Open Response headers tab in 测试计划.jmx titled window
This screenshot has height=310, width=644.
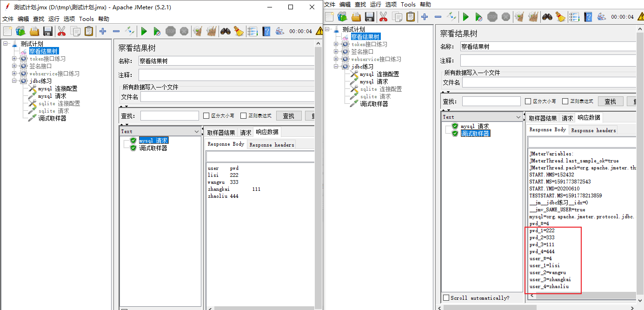click(272, 145)
